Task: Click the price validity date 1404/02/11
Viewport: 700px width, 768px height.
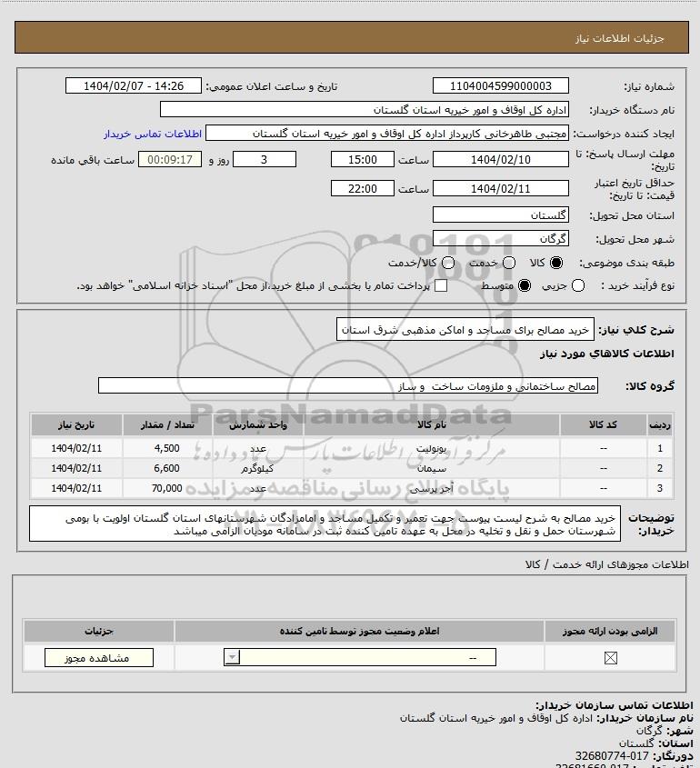Action: (501, 188)
